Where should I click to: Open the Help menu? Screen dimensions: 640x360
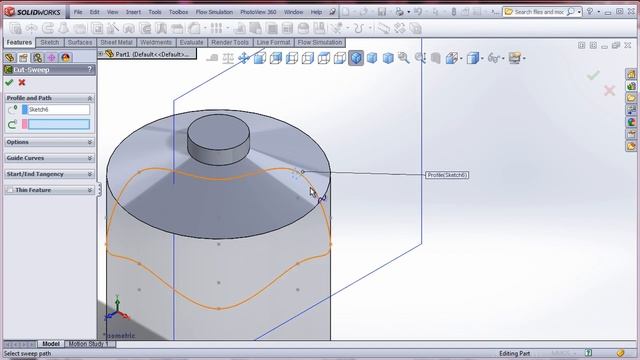point(316,12)
